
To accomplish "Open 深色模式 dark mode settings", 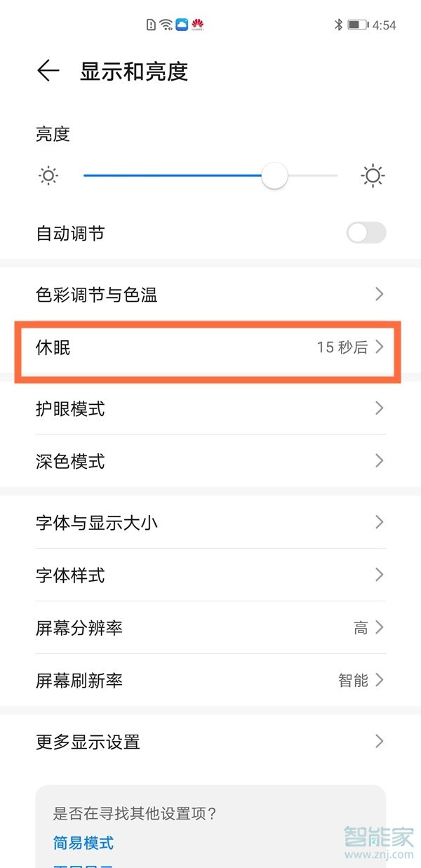I will pyautogui.click(x=210, y=461).
